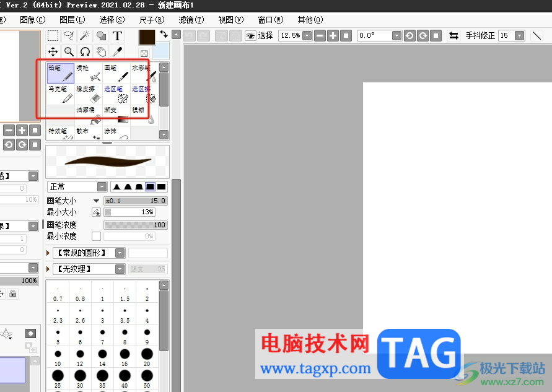Select the Text tool
Image resolution: width=552 pixels, height=392 pixels.
pyautogui.click(x=117, y=35)
